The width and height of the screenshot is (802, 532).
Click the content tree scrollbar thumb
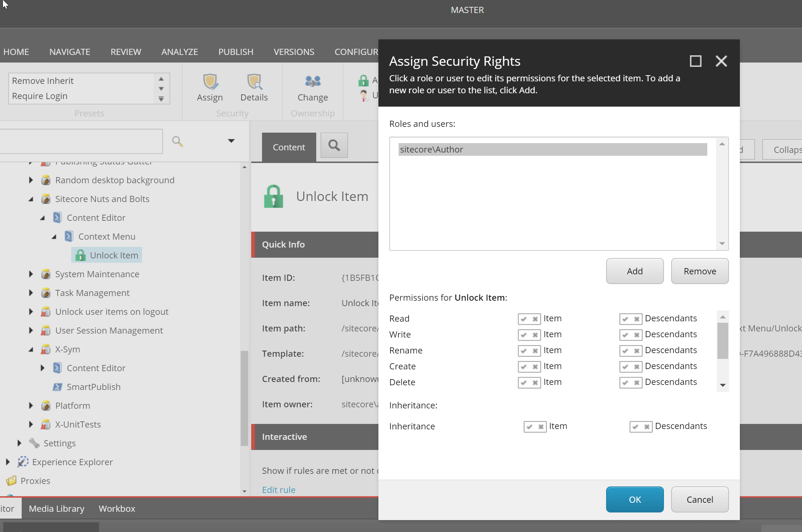coord(244,398)
